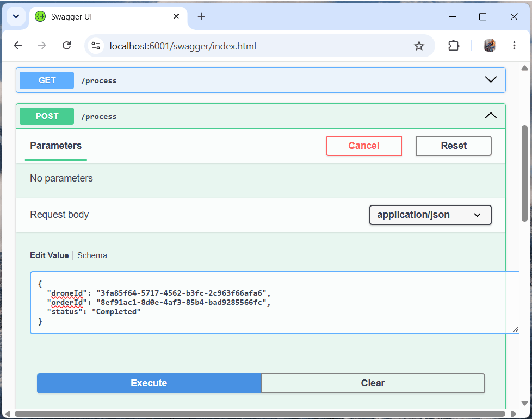532x419 pixels.
Task: Click the 'Request body' label
Action: (x=59, y=215)
